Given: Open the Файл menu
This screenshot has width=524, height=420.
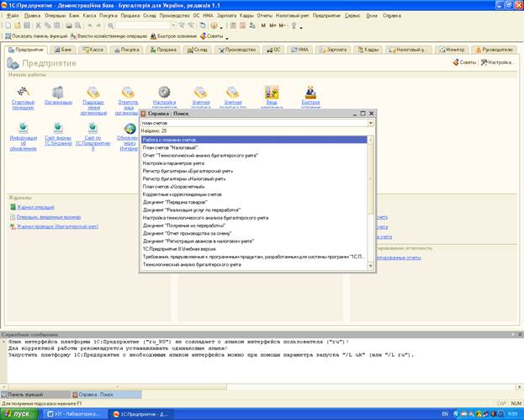Looking at the screenshot, I should [13, 16].
